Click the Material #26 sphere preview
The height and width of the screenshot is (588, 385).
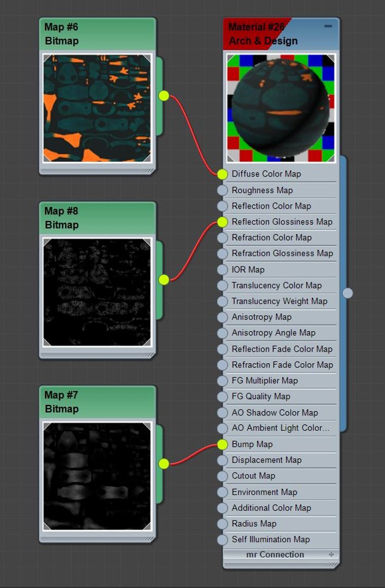[x=281, y=108]
